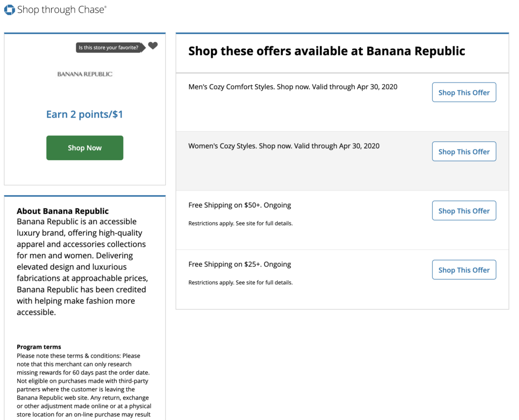This screenshot has width=519, height=420.
Task: Click restrictions note under the $25+ offer
Action: click(x=240, y=283)
